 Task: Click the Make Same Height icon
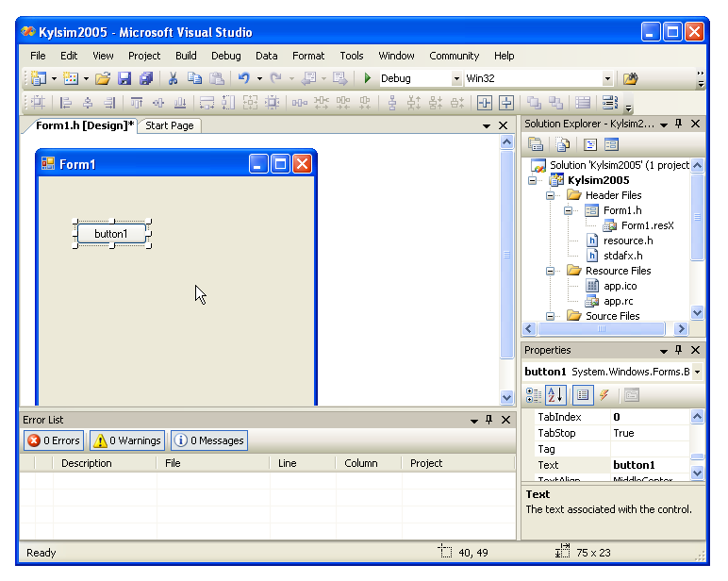pos(228,103)
